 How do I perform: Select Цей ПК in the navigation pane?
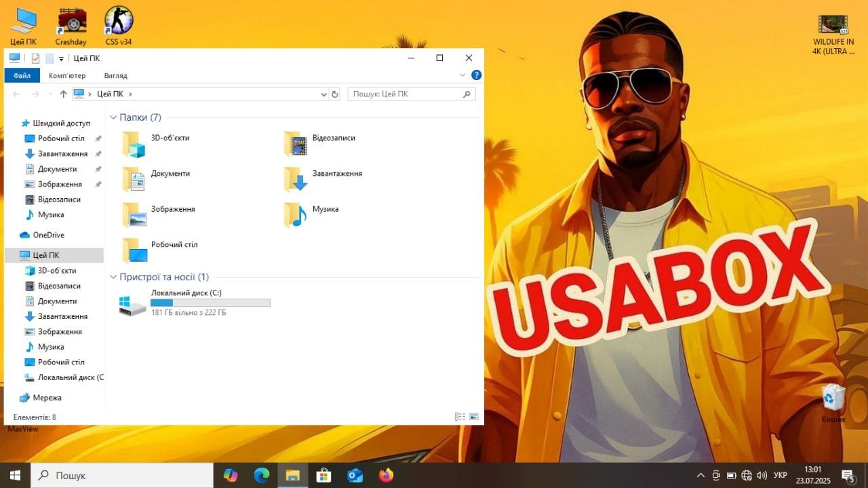[x=54, y=255]
